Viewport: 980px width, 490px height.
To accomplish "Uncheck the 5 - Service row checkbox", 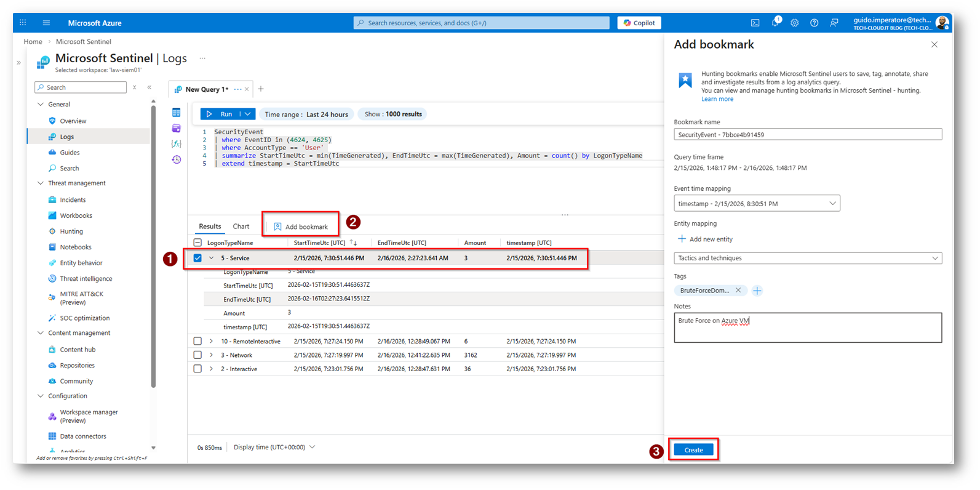I will [x=197, y=258].
